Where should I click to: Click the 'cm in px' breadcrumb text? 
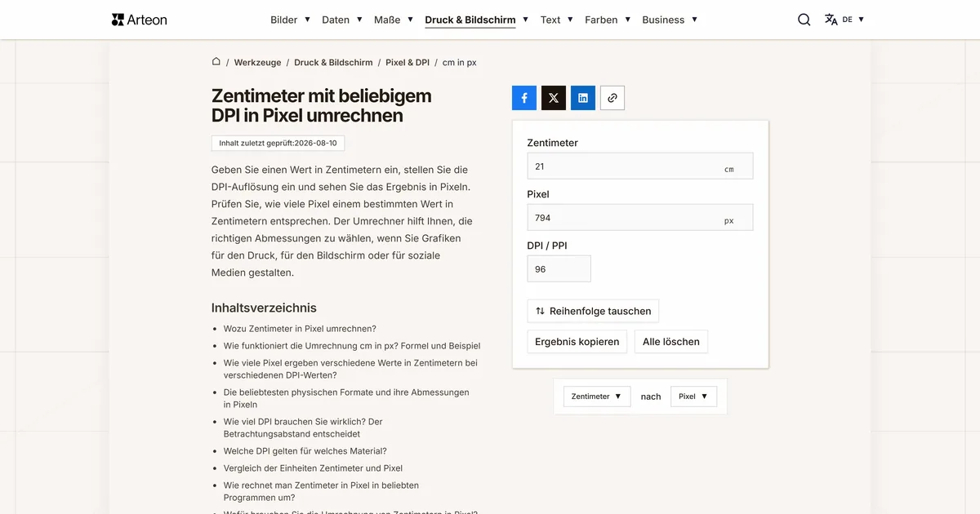pyautogui.click(x=459, y=62)
